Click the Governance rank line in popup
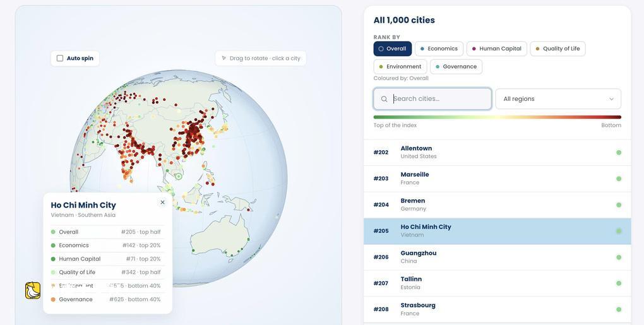Viewport: 644px width, 325px height. [x=107, y=300]
